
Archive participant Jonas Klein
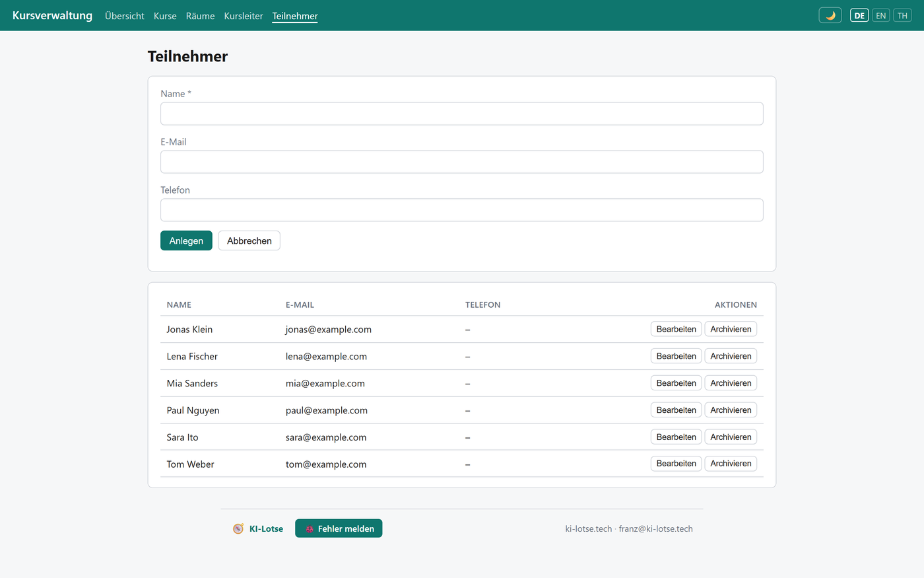point(731,329)
